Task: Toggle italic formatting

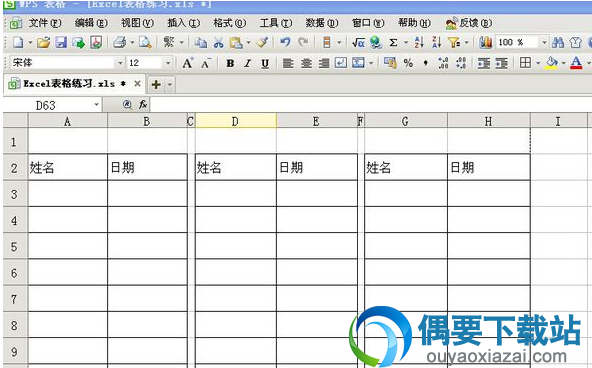Action: pyautogui.click(x=247, y=63)
